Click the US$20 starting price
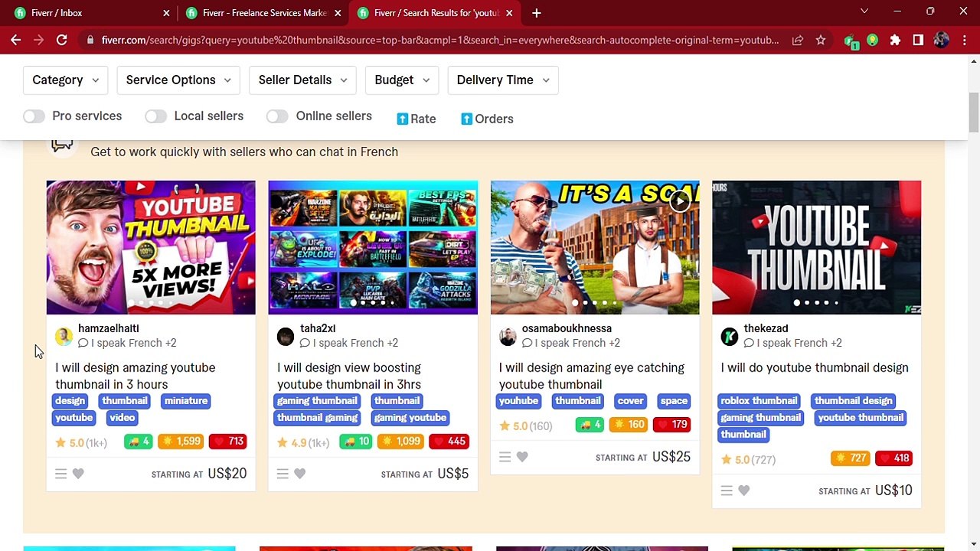Image resolution: width=980 pixels, height=551 pixels. pos(227,474)
